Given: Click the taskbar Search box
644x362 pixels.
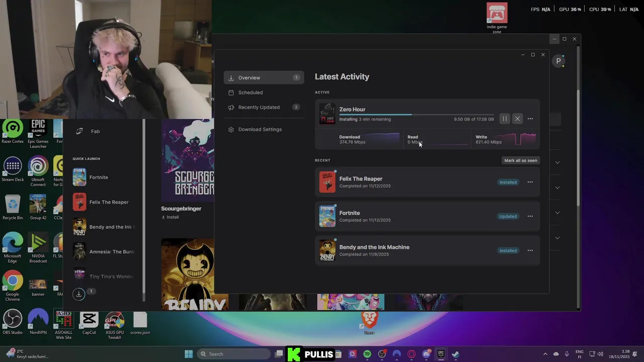Looking at the screenshot, I should click(233, 354).
